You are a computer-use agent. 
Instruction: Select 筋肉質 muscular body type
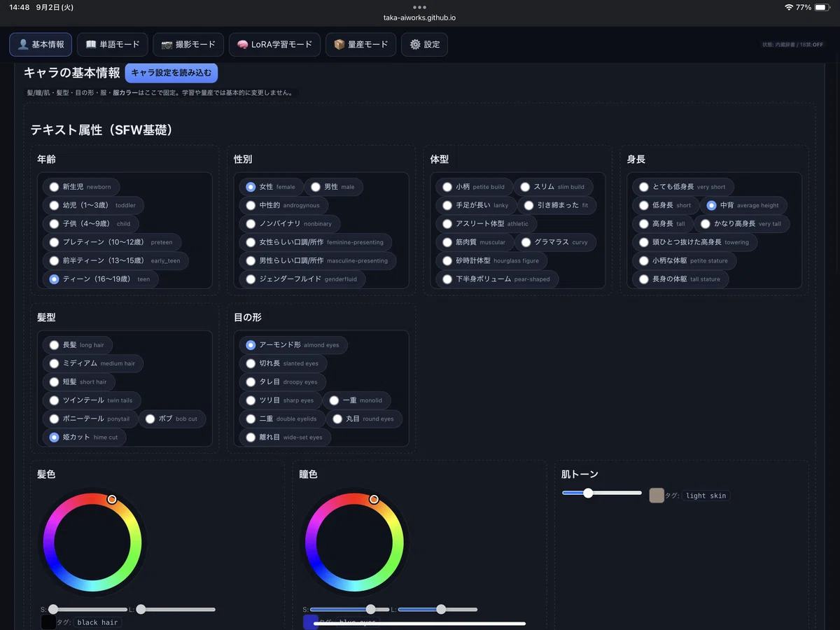(475, 242)
